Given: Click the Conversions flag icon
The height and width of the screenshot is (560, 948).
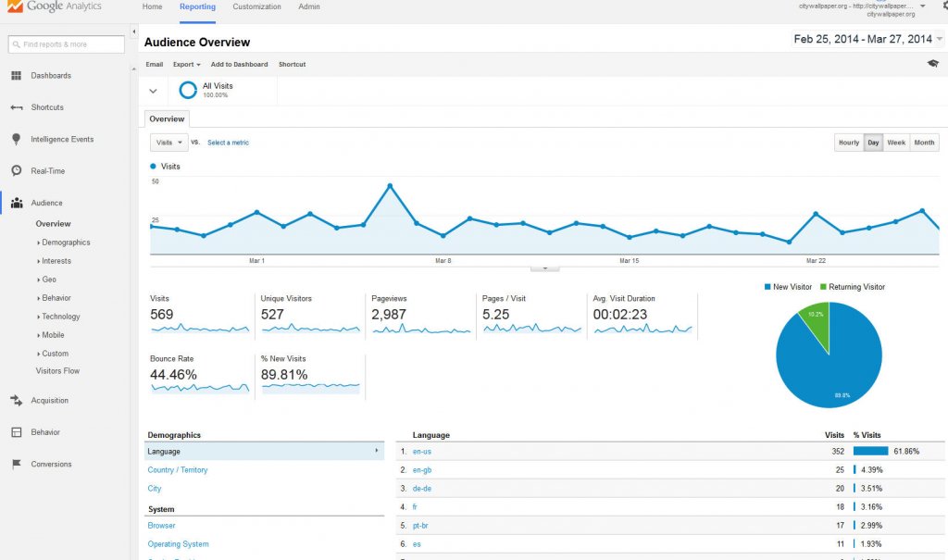Looking at the screenshot, I should click(x=16, y=465).
